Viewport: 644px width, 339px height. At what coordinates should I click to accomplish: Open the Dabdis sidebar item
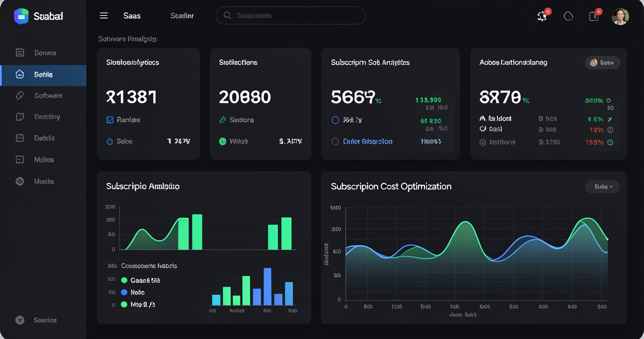(43, 138)
